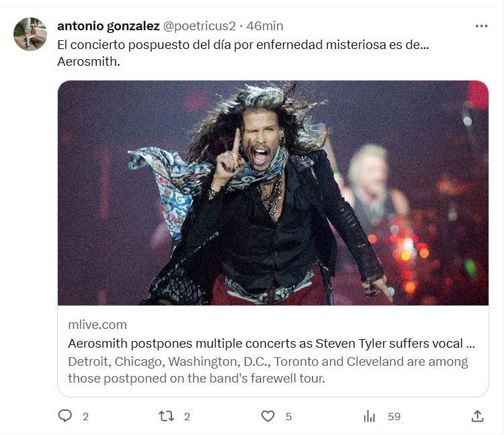Open antonio gonzalez's profile picture
Viewport: 504px width, 435px height.
tap(30, 34)
